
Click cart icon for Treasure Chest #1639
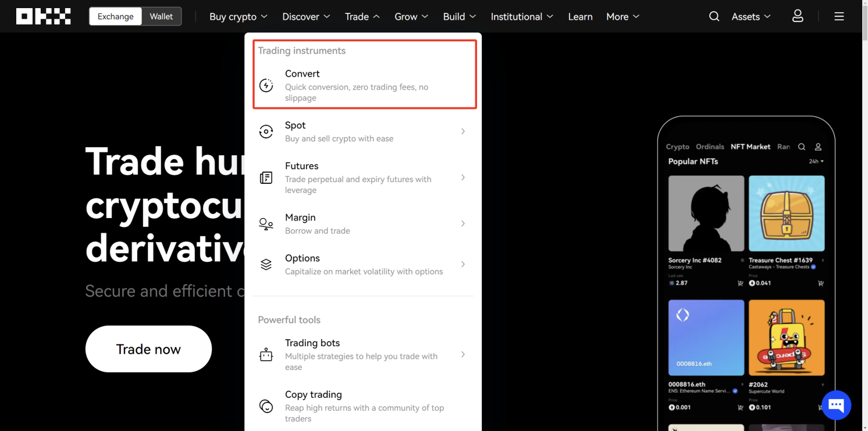(820, 283)
